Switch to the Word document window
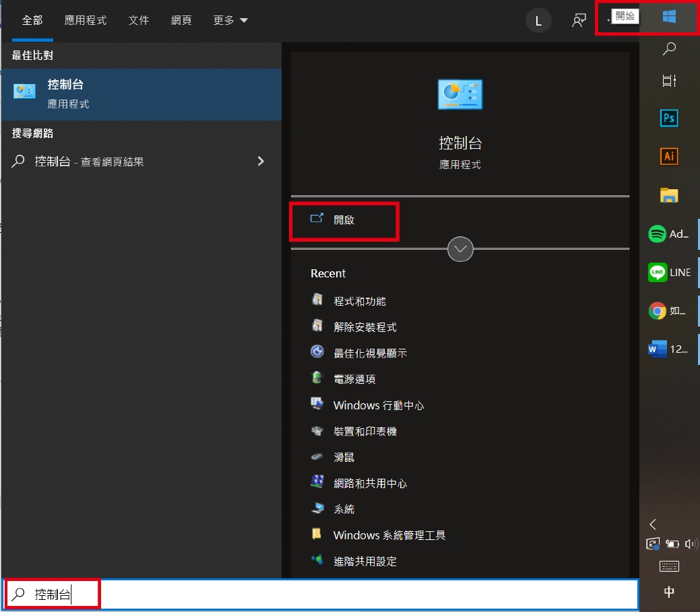700x612 pixels. click(669, 349)
